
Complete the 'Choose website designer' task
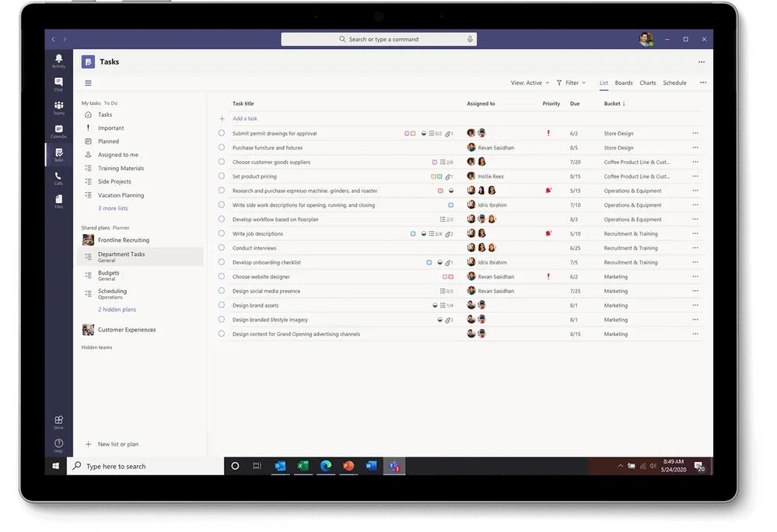(x=221, y=276)
